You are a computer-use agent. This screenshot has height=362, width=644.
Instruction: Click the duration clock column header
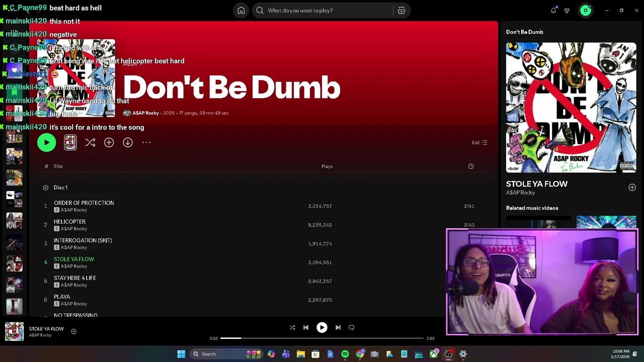[471, 166]
